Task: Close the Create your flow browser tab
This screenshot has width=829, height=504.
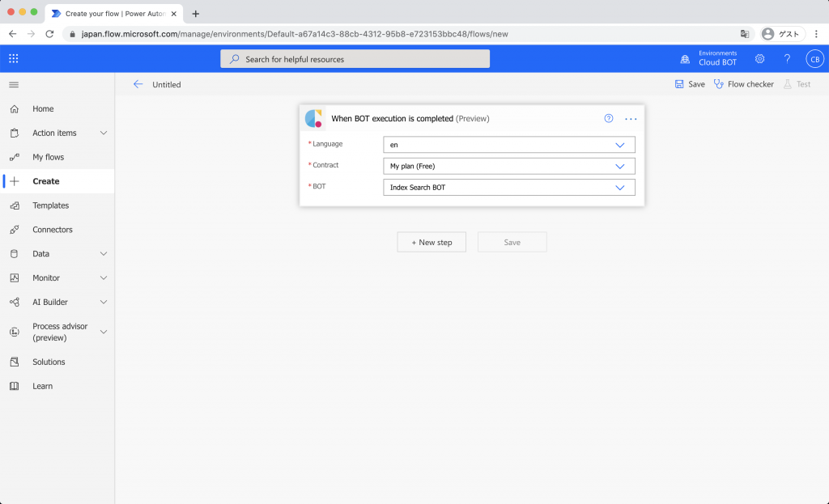Action: point(174,14)
